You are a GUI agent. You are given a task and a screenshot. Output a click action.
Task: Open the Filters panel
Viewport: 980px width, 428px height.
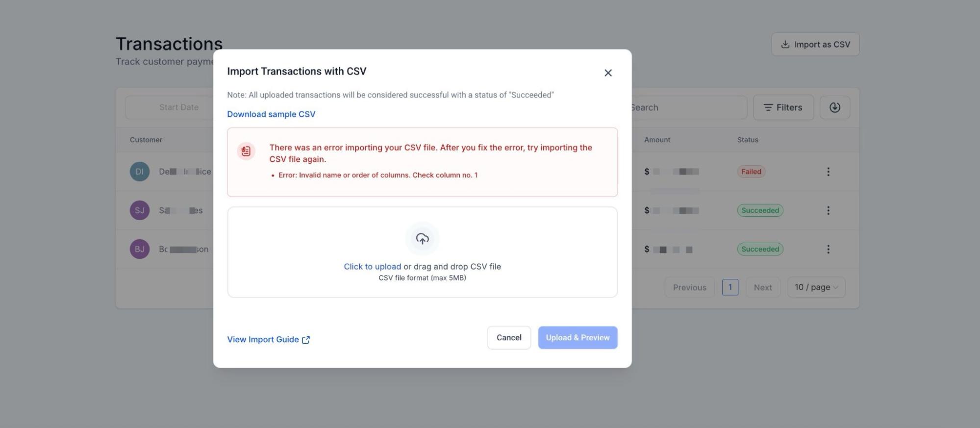783,107
